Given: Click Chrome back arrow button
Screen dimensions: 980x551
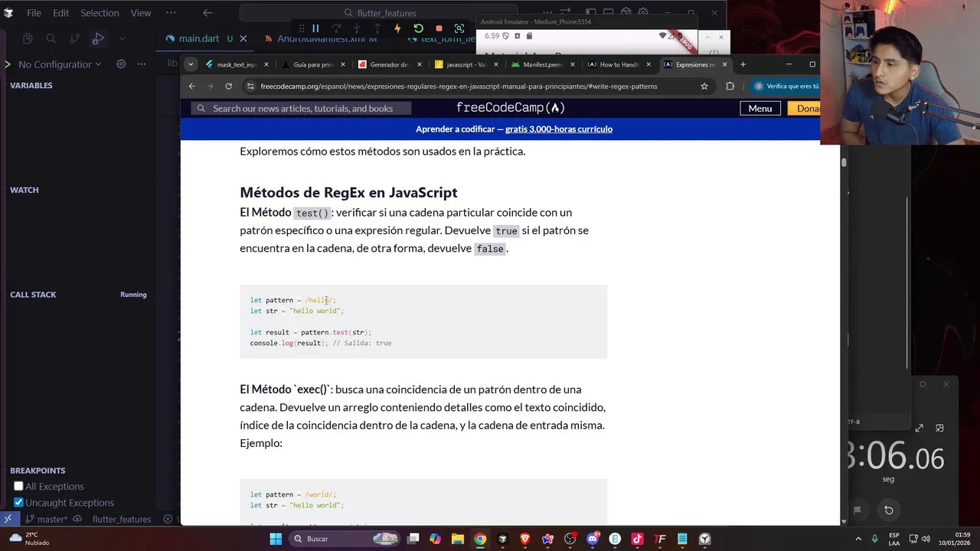Looking at the screenshot, I should [x=192, y=86].
